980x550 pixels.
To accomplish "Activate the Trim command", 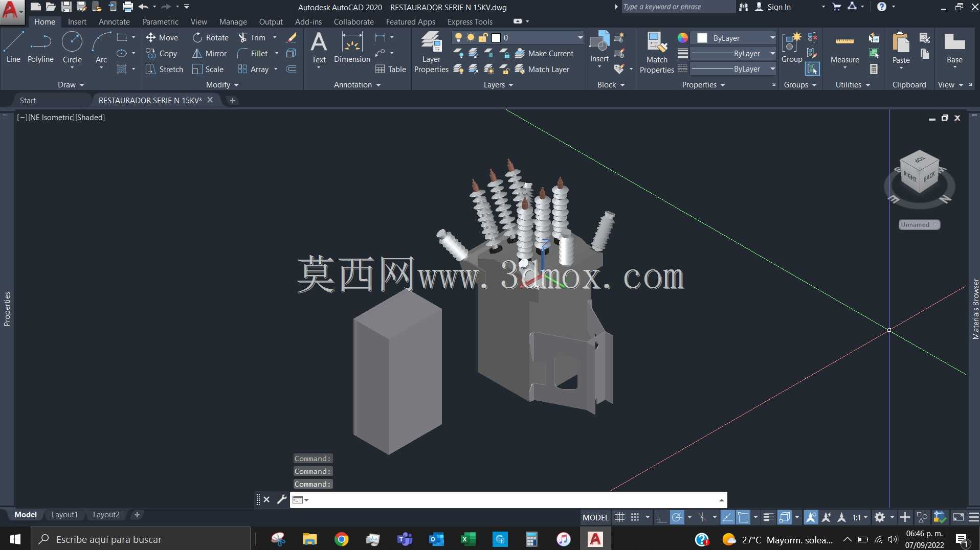I will pos(252,37).
